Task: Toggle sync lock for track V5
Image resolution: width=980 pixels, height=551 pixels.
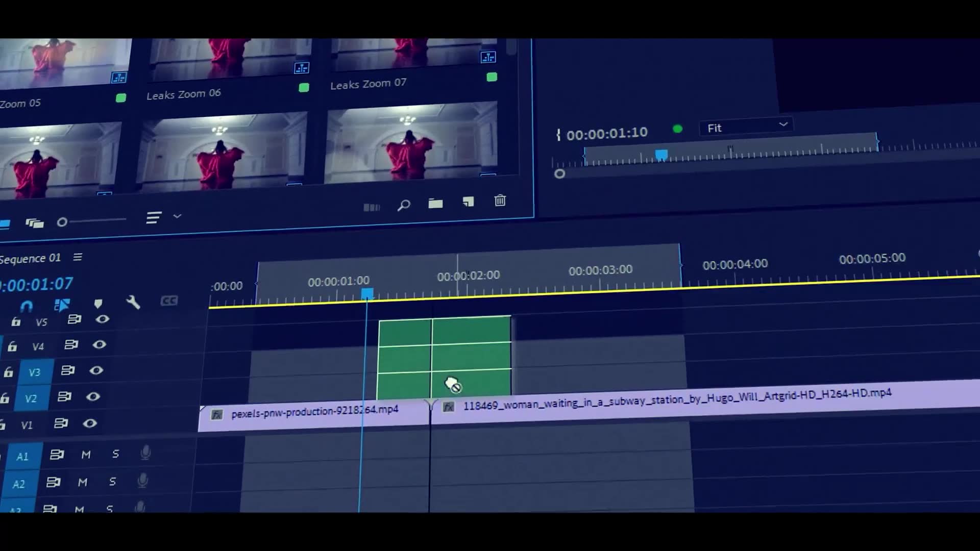Action: [75, 319]
